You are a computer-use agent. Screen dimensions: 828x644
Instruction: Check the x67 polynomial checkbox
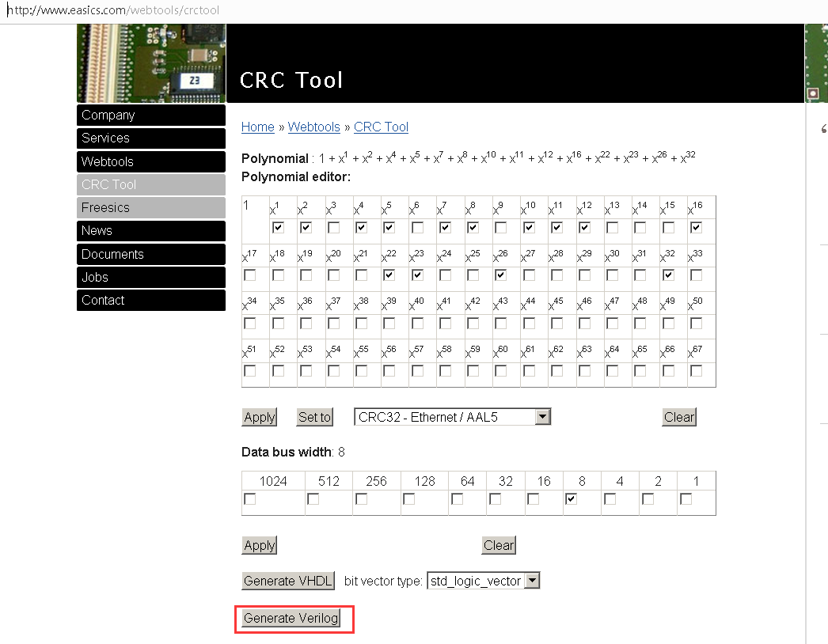[x=696, y=371]
